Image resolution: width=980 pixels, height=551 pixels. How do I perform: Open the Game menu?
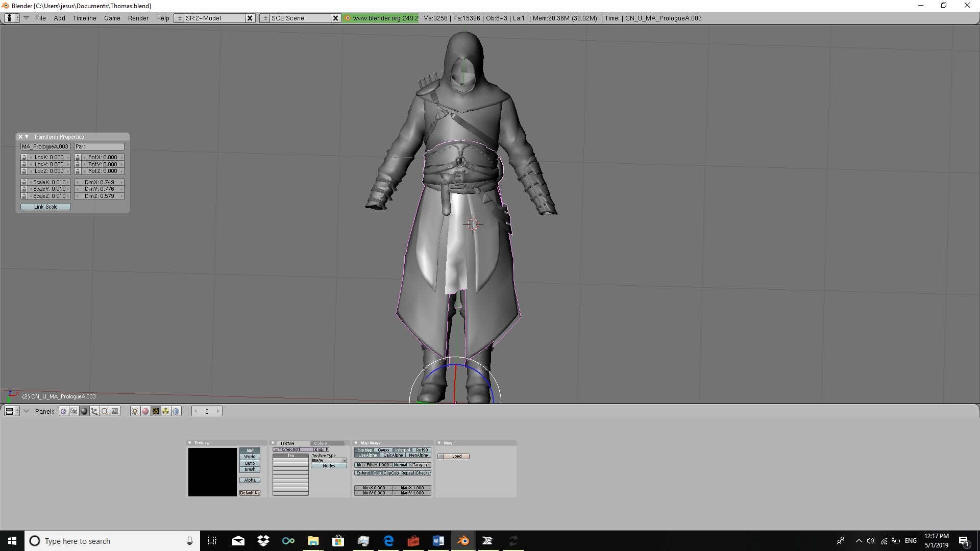(112, 18)
